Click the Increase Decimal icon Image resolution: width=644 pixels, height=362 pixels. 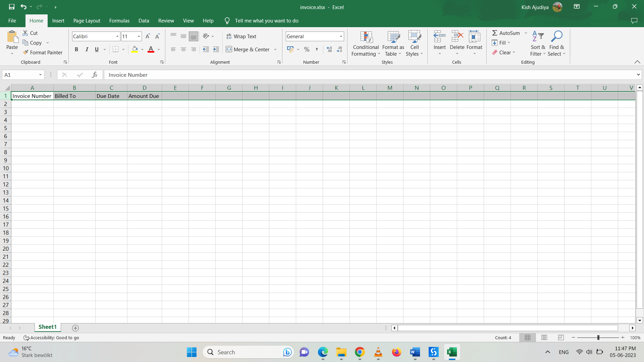(x=329, y=49)
